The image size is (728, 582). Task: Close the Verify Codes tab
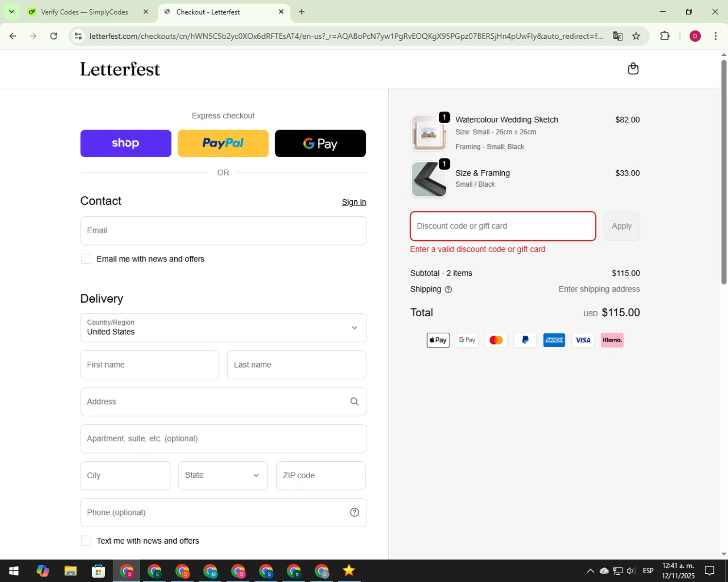(146, 12)
